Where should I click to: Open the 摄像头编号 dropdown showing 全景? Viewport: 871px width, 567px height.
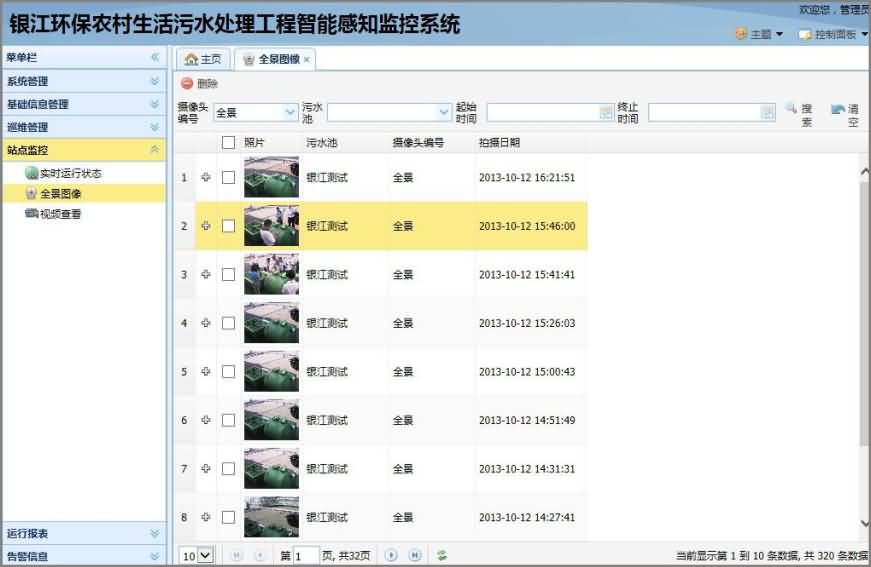pos(291,113)
